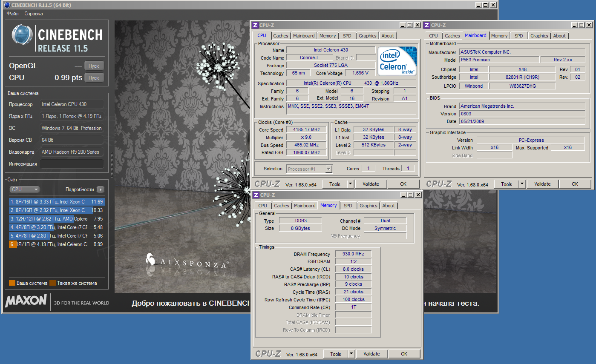Click OK in CPU-Z Memory window

point(404,354)
